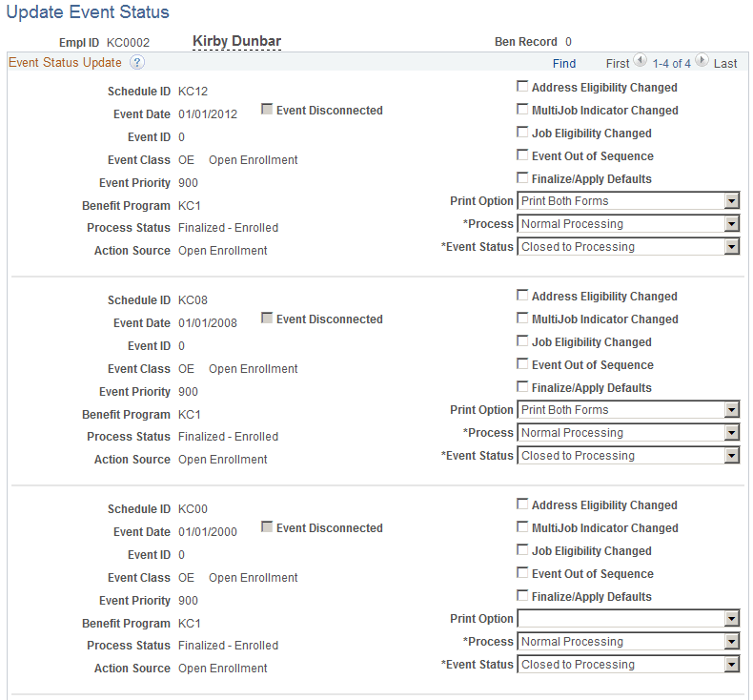Check Finalize/Apply Defaults for KC08
The height and width of the screenshot is (700, 753).
(522, 386)
